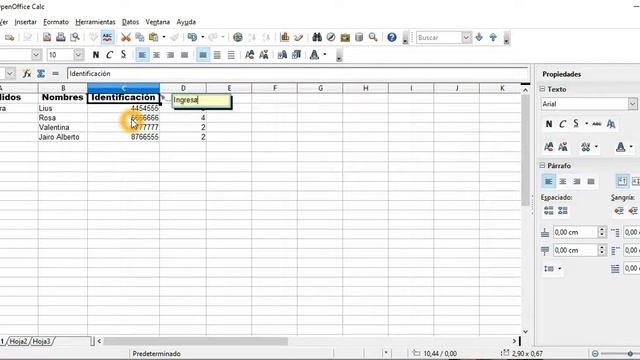Click the Copy icon in toolbar
Viewport: 640px width, 360px height.
140,38
